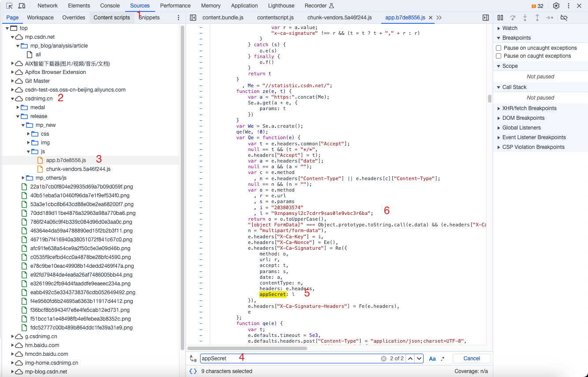Click the step into debugger button
Screen dimensions: 588x377
point(525,18)
